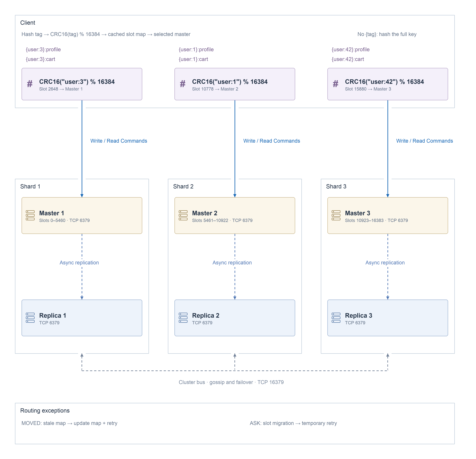This screenshot has height=459, width=476.
Task: Click 'Slots 5461–10922 · TCP 6379' text
Action: point(222,220)
